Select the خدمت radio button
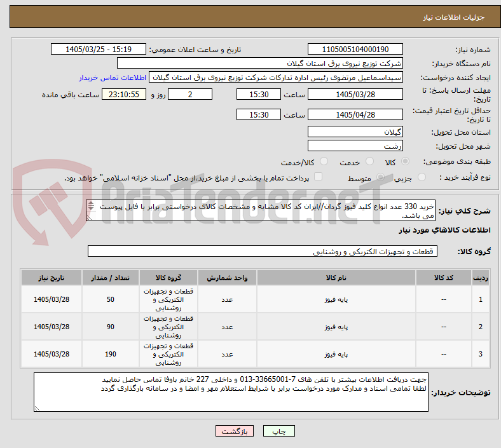Image resolution: width=501 pixels, height=448 pixels. pyautogui.click(x=369, y=161)
